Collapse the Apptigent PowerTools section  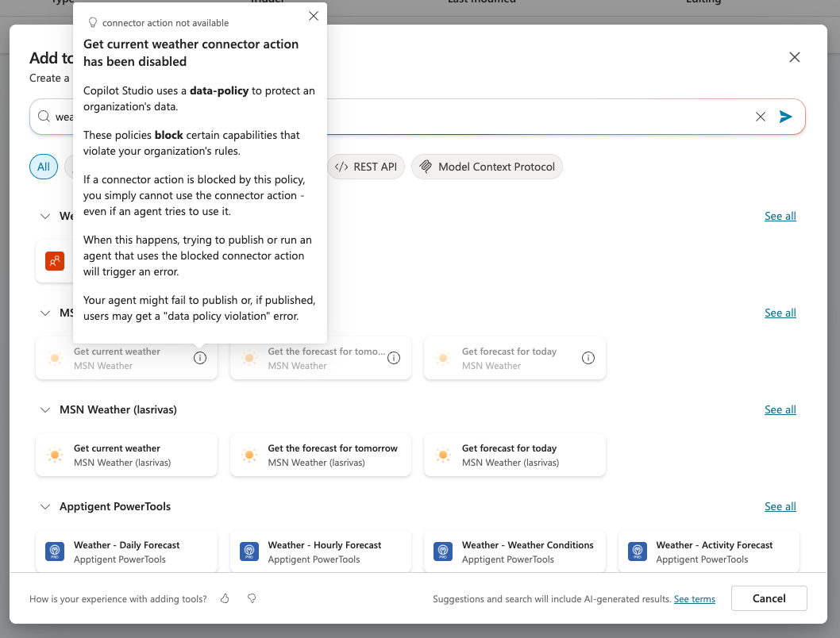click(x=45, y=507)
